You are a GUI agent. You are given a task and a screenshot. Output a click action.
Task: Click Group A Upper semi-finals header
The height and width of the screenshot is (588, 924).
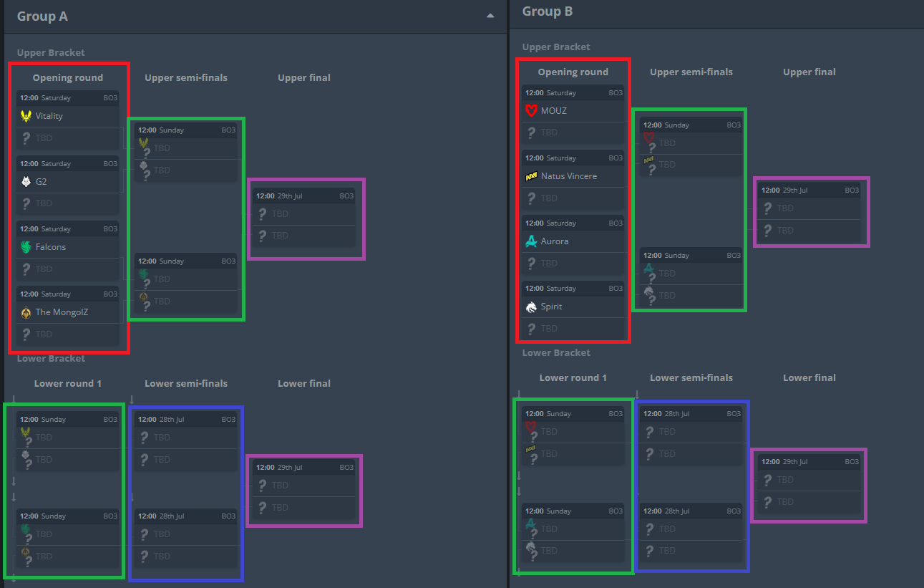tap(186, 78)
